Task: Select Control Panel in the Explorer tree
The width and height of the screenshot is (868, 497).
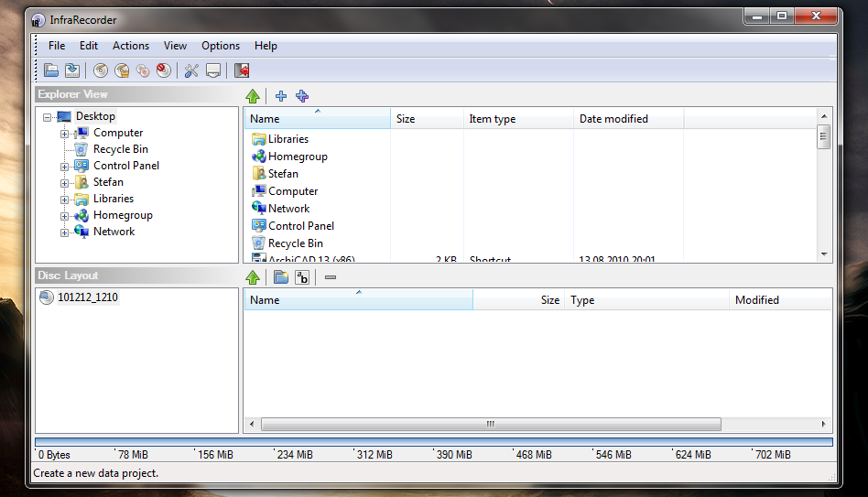Action: 125,166
